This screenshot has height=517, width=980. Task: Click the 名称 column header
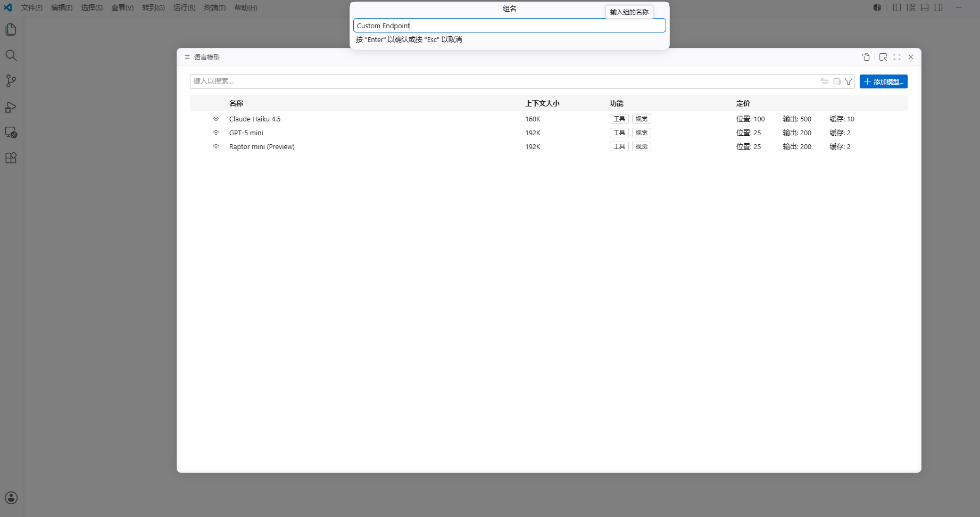click(x=236, y=103)
